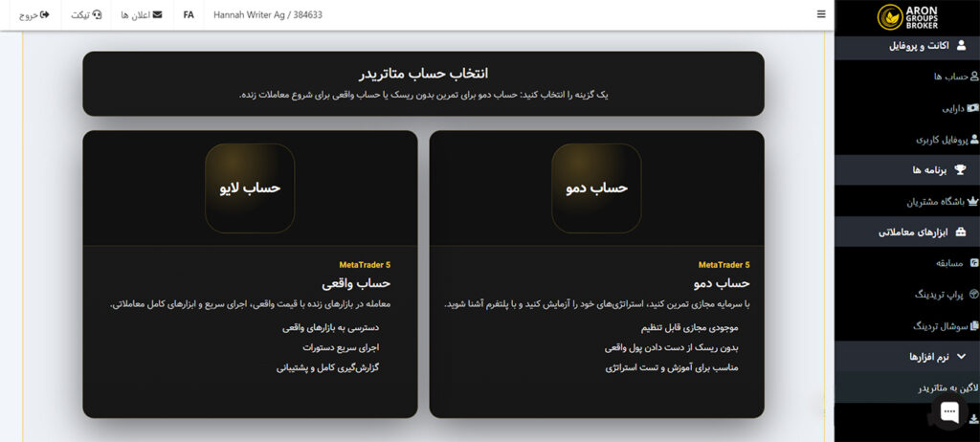Toggle the hamburger sidebar menu icon
Image resolution: width=980 pixels, height=442 pixels.
(x=821, y=14)
